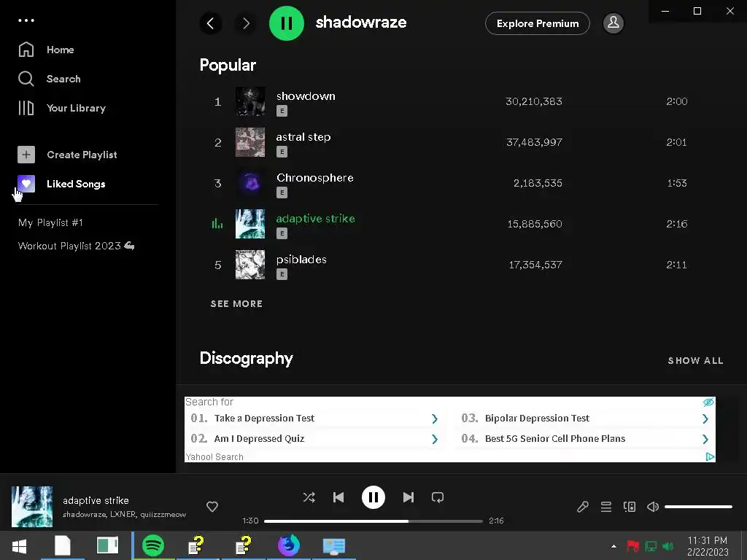This screenshot has width=747, height=560.
Task: Click SHOW ALL for Discography
Action: tap(695, 360)
